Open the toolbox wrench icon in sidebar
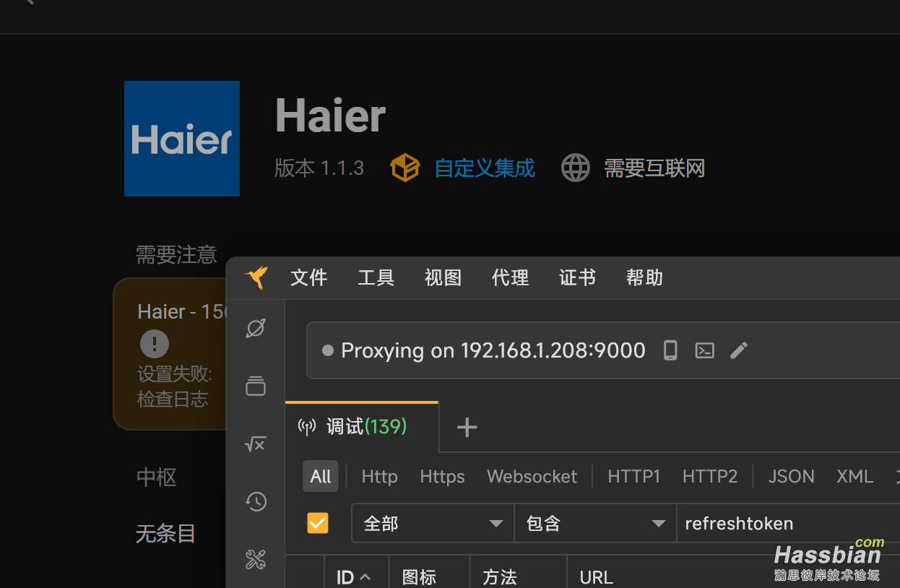This screenshot has width=900, height=588. [256, 559]
